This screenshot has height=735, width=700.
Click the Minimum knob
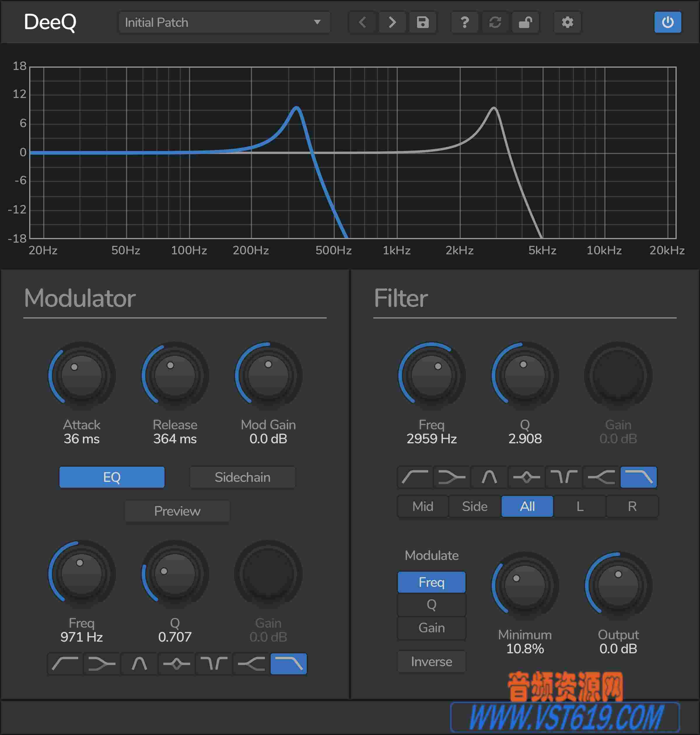(525, 585)
